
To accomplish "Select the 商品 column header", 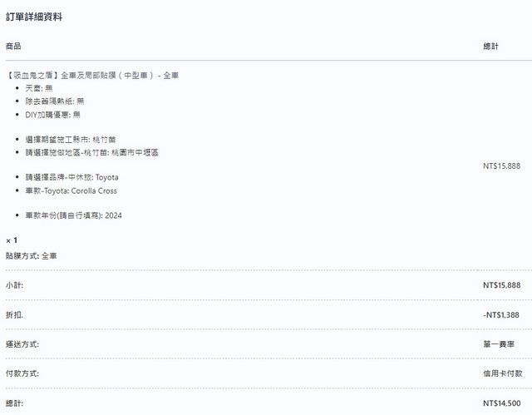I will pyautogui.click(x=13, y=46).
